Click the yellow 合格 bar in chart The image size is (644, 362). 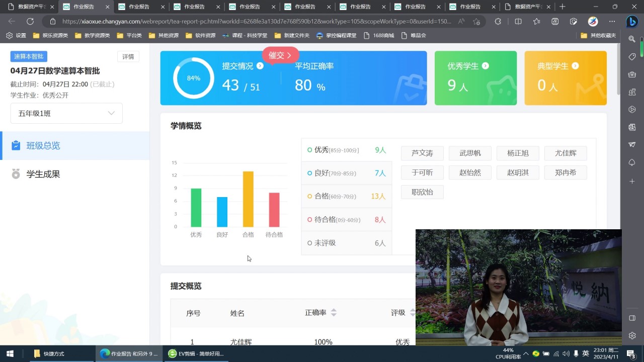[x=248, y=199]
